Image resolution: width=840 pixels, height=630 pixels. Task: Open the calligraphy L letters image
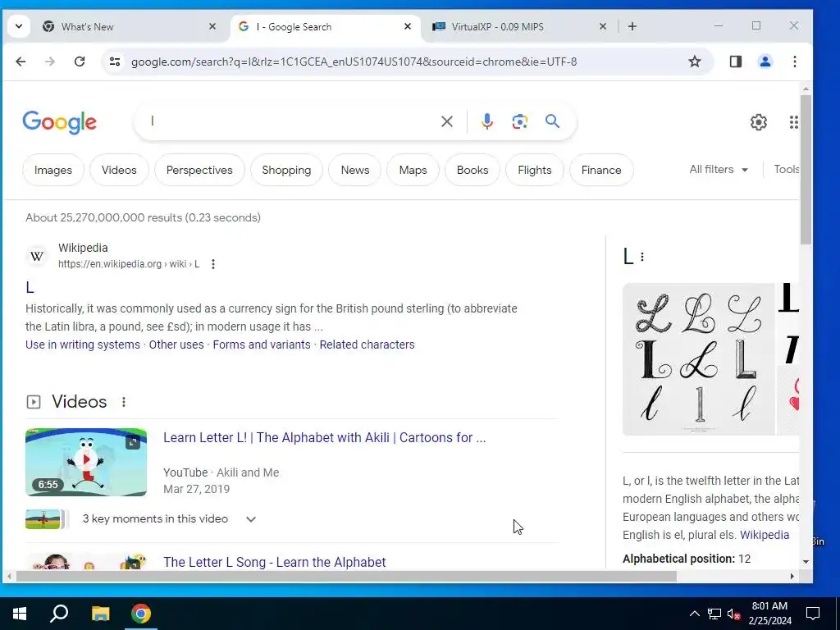pyautogui.click(x=698, y=359)
